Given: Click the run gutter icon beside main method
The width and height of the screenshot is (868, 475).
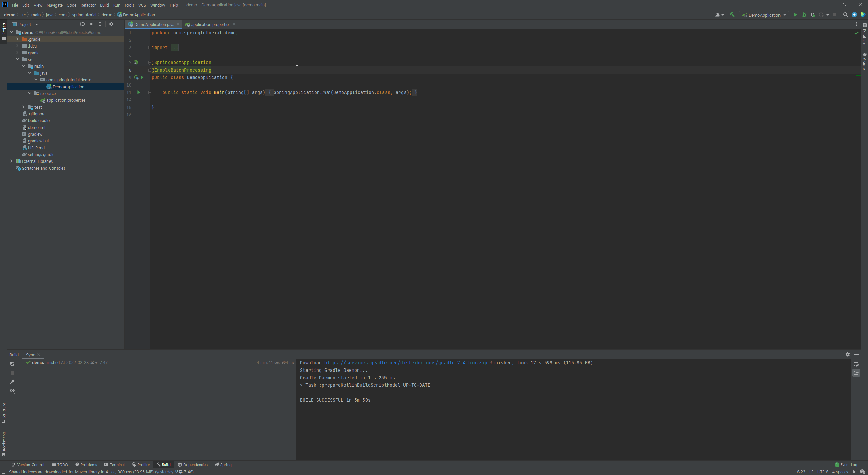Looking at the screenshot, I should tap(138, 92).
